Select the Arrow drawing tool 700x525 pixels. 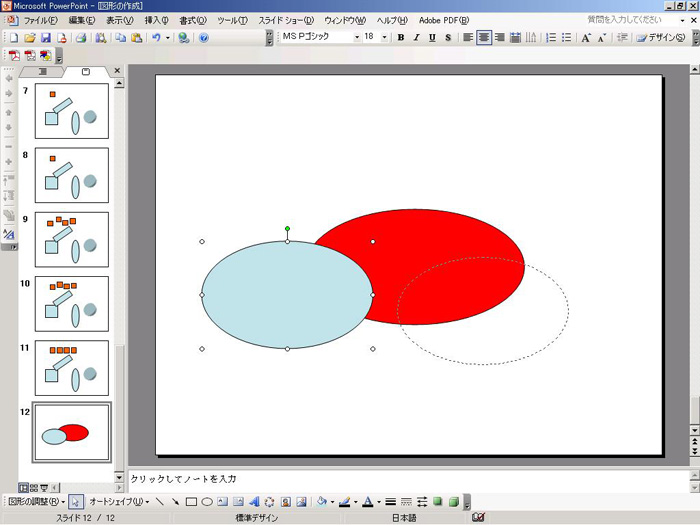175,502
